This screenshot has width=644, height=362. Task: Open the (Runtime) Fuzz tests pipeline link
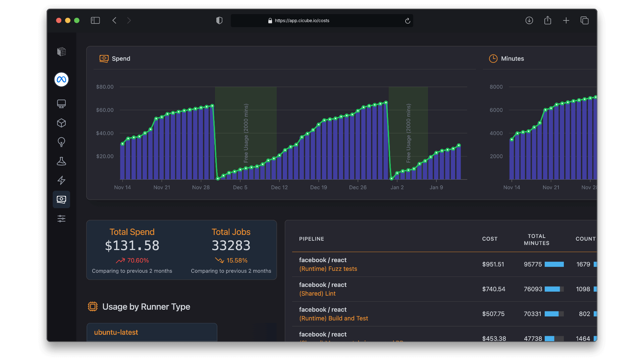coord(328,269)
